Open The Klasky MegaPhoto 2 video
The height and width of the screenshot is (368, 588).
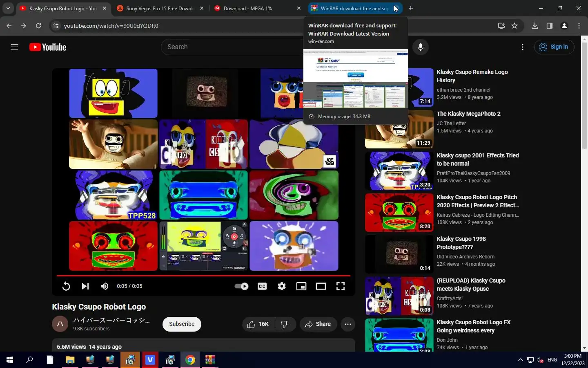coord(468,114)
